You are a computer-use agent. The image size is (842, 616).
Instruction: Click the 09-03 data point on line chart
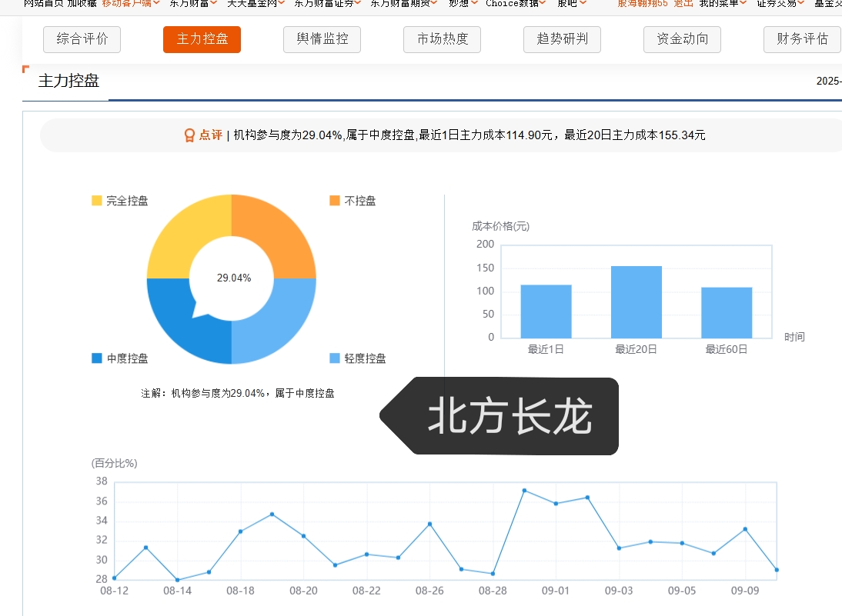pyautogui.click(x=619, y=548)
